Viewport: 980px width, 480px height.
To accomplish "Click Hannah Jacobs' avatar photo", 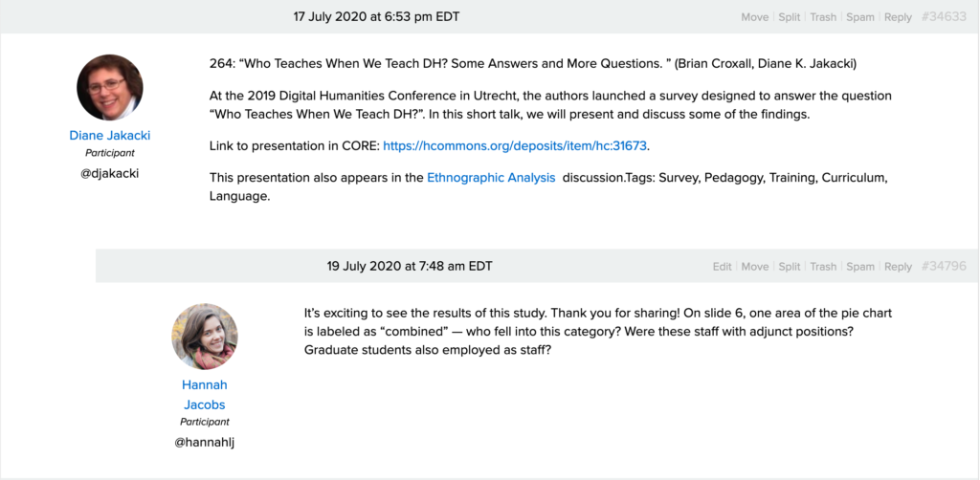I will (204, 338).
